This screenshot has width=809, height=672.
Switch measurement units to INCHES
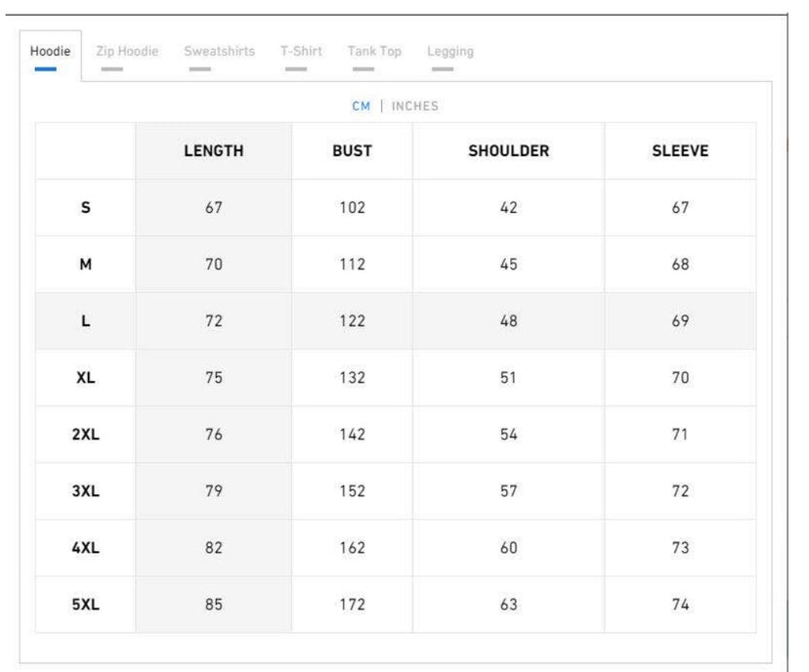pos(415,106)
